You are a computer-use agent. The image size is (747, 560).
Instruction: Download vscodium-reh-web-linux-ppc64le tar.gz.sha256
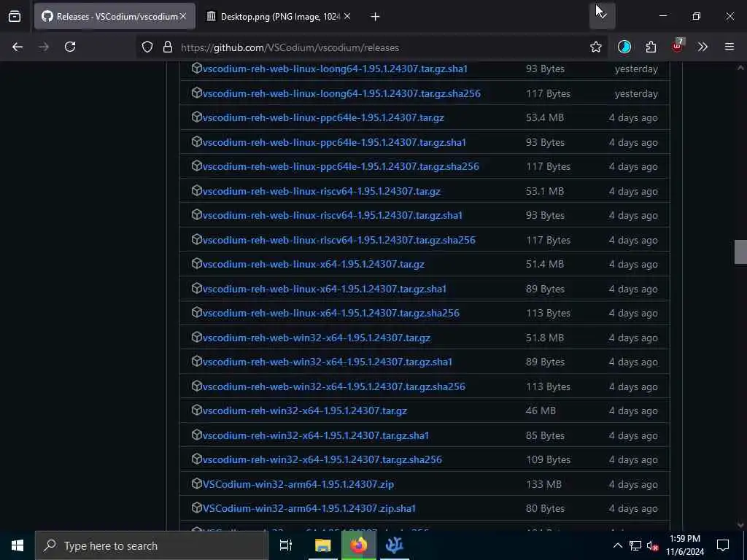[341, 166]
